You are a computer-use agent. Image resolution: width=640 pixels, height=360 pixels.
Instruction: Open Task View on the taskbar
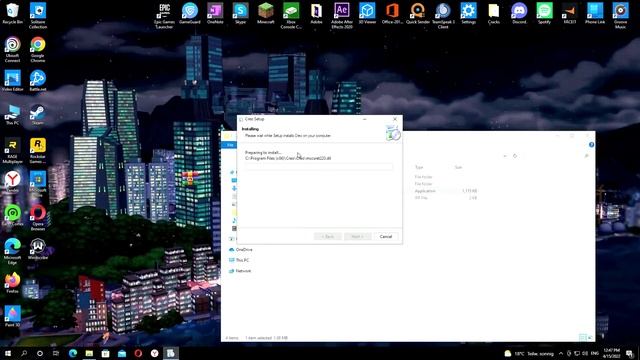click(x=56, y=353)
